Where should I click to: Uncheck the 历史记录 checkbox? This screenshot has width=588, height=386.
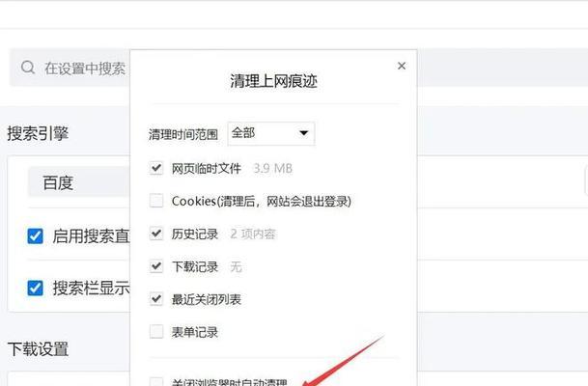point(156,234)
